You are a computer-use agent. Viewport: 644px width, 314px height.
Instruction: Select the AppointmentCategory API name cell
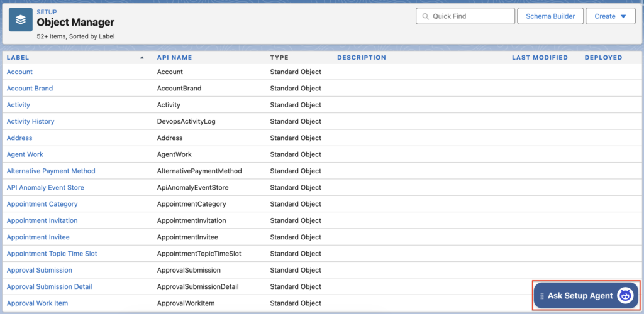191,204
